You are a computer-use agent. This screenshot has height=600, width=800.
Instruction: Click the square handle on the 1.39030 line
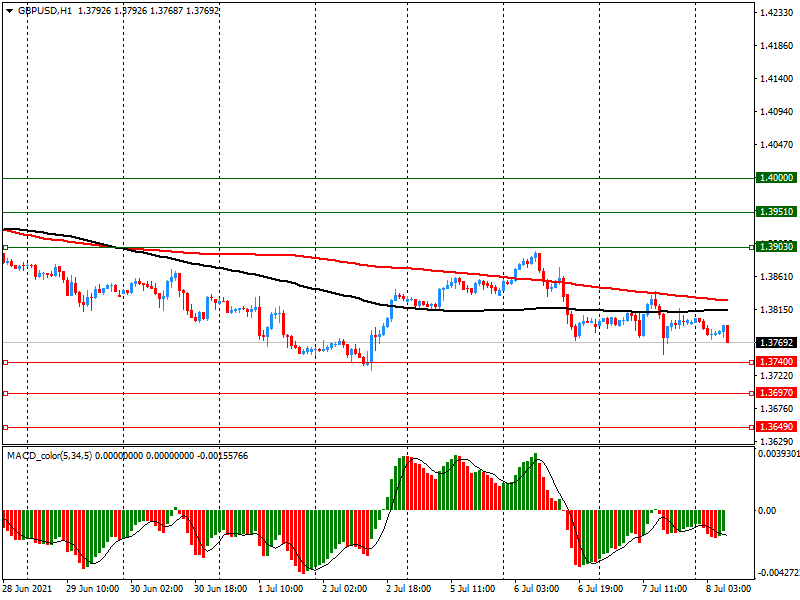pos(5,246)
